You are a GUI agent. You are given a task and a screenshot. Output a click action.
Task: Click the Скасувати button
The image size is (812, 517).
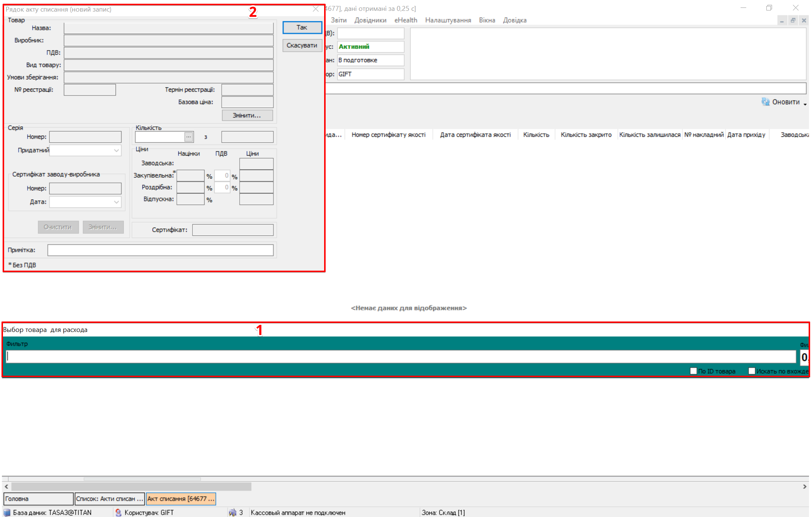[302, 45]
